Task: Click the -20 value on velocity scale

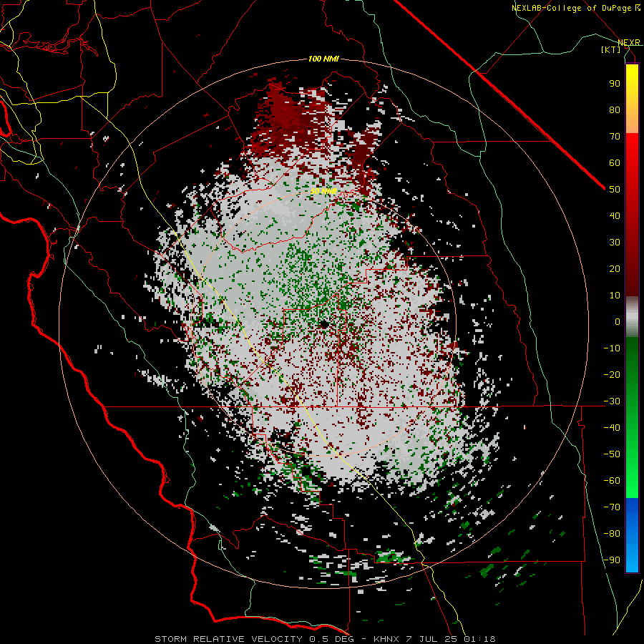Action: [612, 375]
